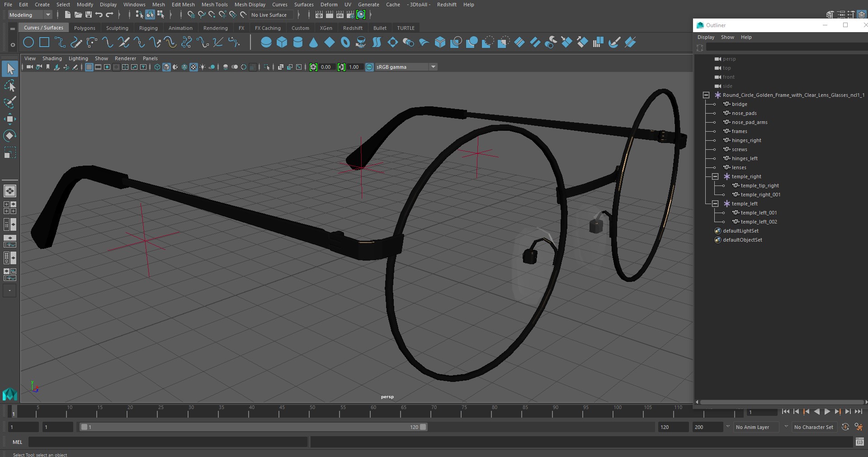Screen dimensions: 868x457
Task: Activate the Rotate tool in toolbox
Action: tap(10, 136)
